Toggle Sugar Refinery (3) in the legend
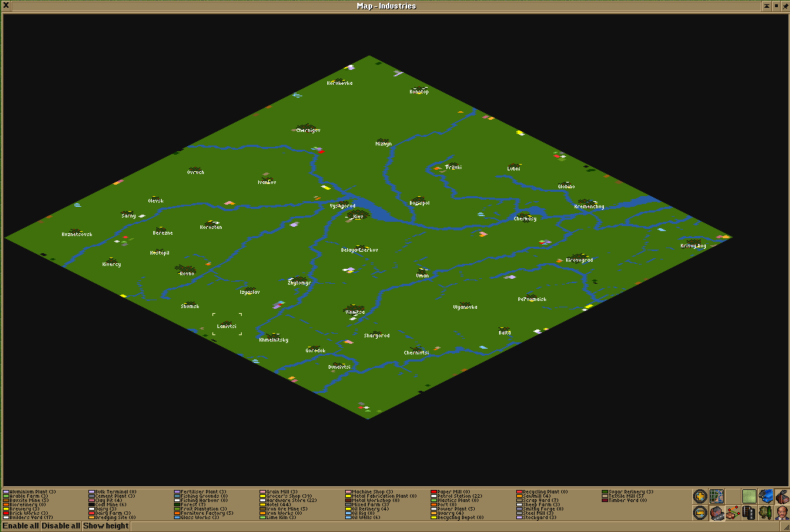This screenshot has width=790, height=532. point(627,491)
